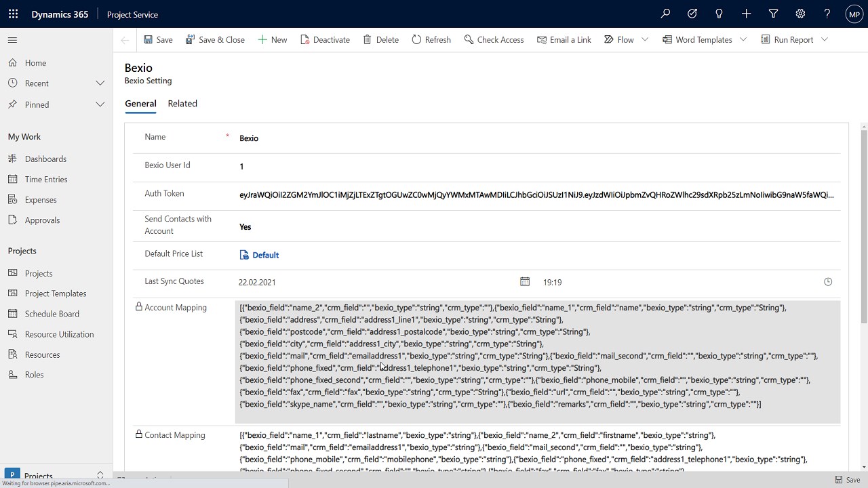
Task: Open Project Templates in sidebar
Action: click(x=56, y=293)
